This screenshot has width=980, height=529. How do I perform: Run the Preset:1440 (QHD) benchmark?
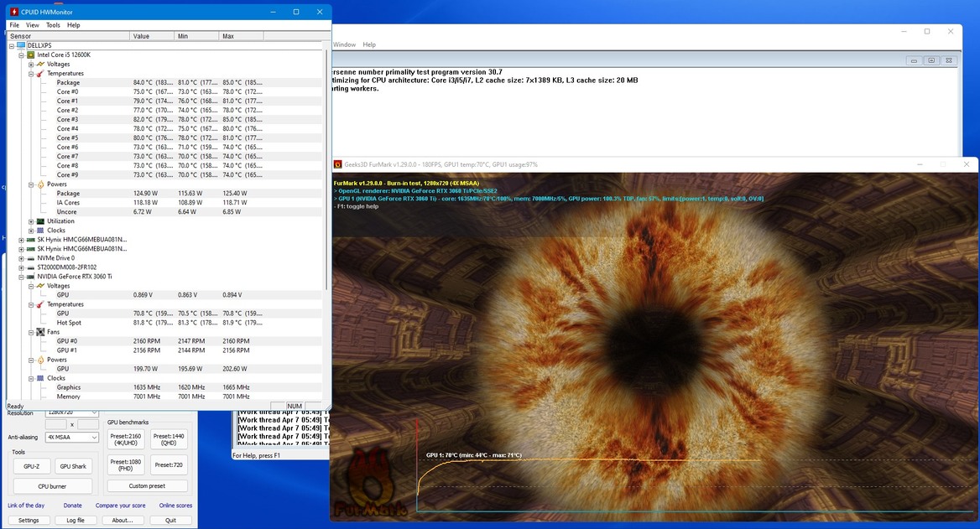click(x=169, y=439)
